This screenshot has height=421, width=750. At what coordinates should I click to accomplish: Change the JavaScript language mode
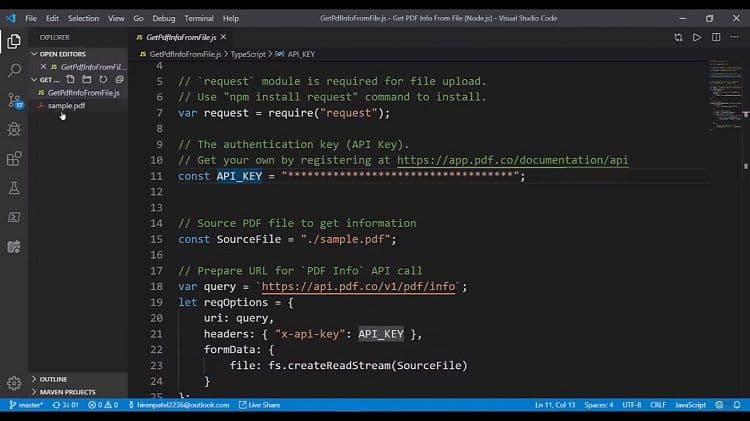pyautogui.click(x=690, y=405)
